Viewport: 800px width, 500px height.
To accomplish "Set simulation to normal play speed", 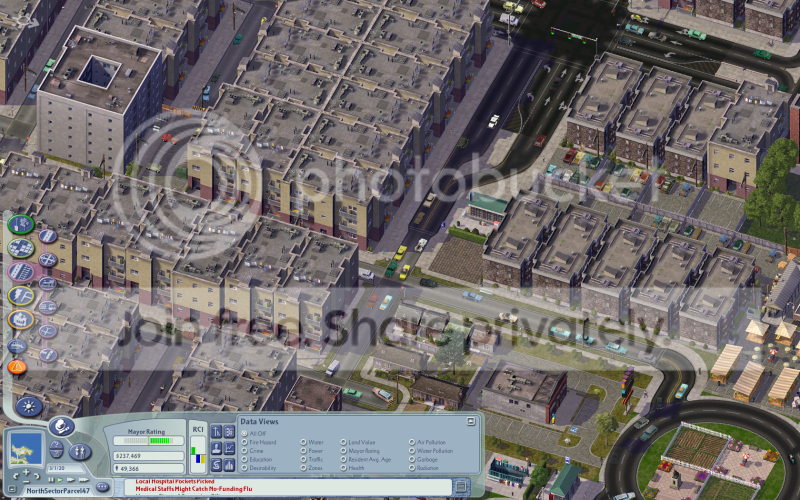I will (x=60, y=480).
